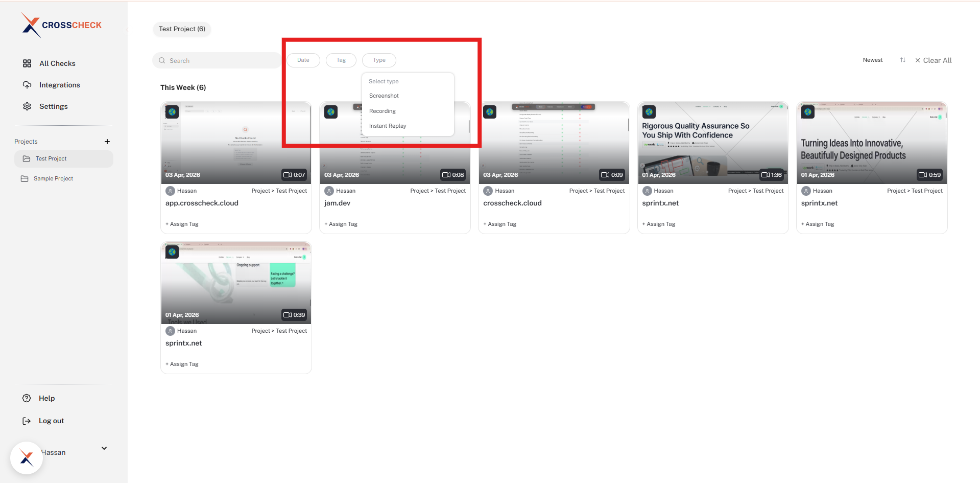
Task: Select Recording from the type menu
Action: tap(382, 111)
